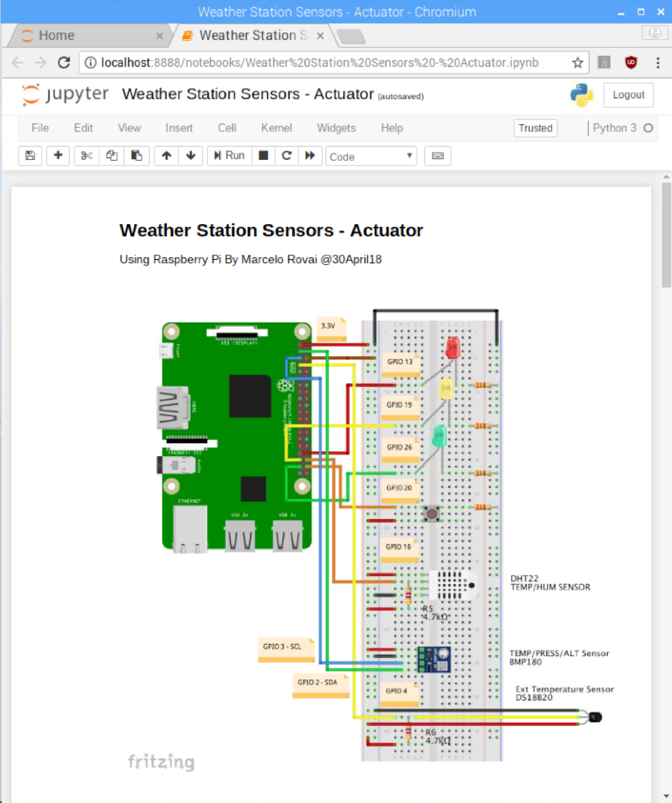View site information icon
The width and height of the screenshot is (672, 803).
coord(90,63)
